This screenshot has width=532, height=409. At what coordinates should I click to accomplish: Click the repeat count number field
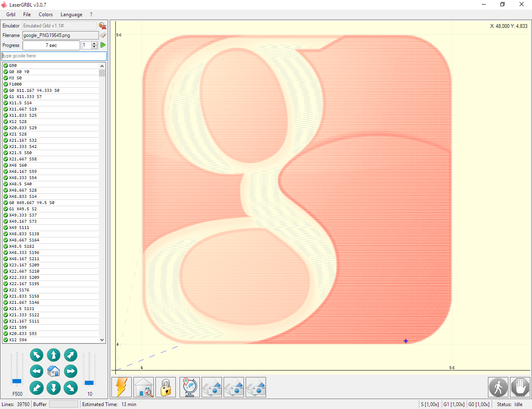pyautogui.click(x=86, y=45)
